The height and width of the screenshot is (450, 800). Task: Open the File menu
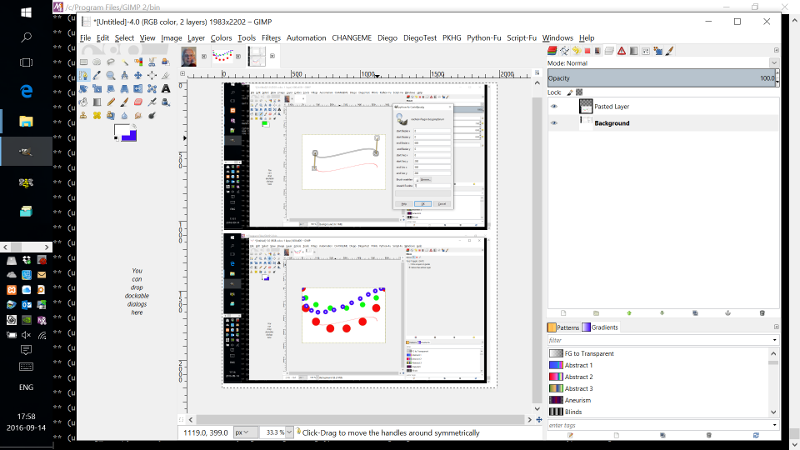point(85,38)
